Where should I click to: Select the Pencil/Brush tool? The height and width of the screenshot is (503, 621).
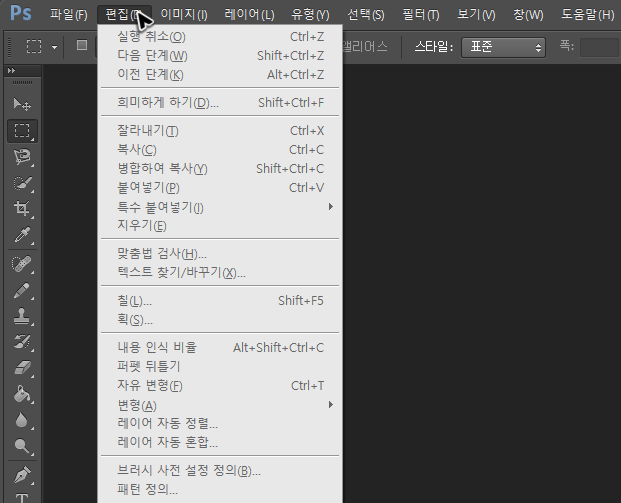[x=22, y=290]
